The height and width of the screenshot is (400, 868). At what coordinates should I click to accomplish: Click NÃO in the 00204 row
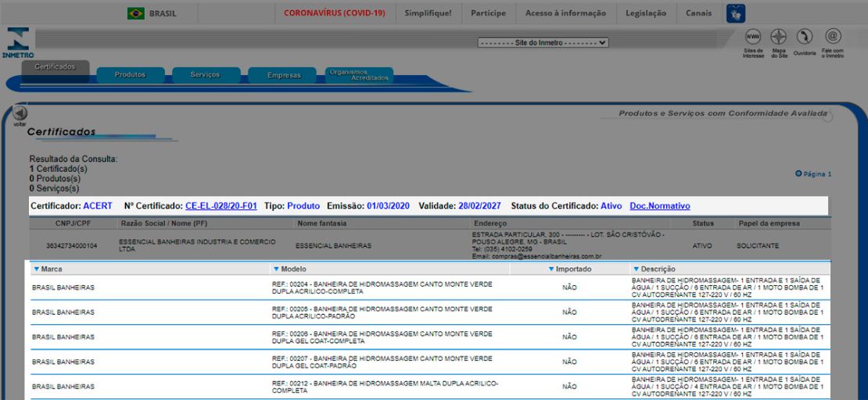pos(569,287)
